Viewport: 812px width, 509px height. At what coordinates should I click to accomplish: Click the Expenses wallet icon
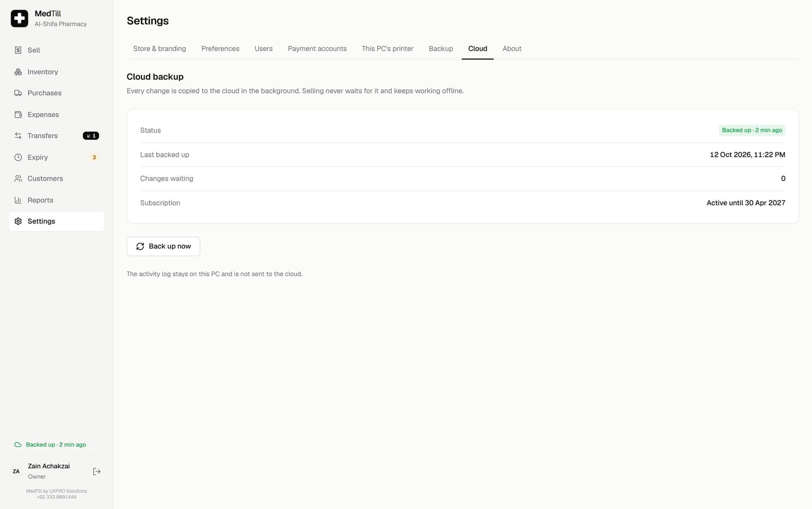tap(18, 115)
